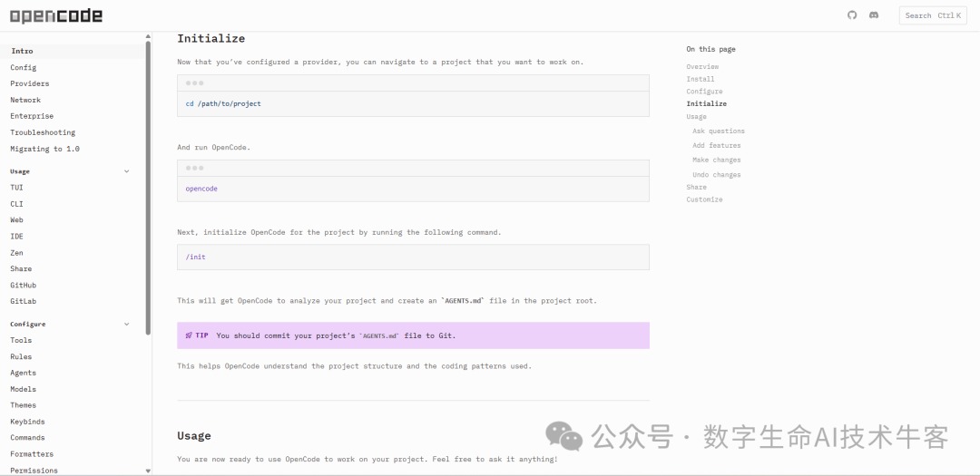The width and height of the screenshot is (980, 476).
Task: Jump to Ask questions in outline
Action: (718, 131)
